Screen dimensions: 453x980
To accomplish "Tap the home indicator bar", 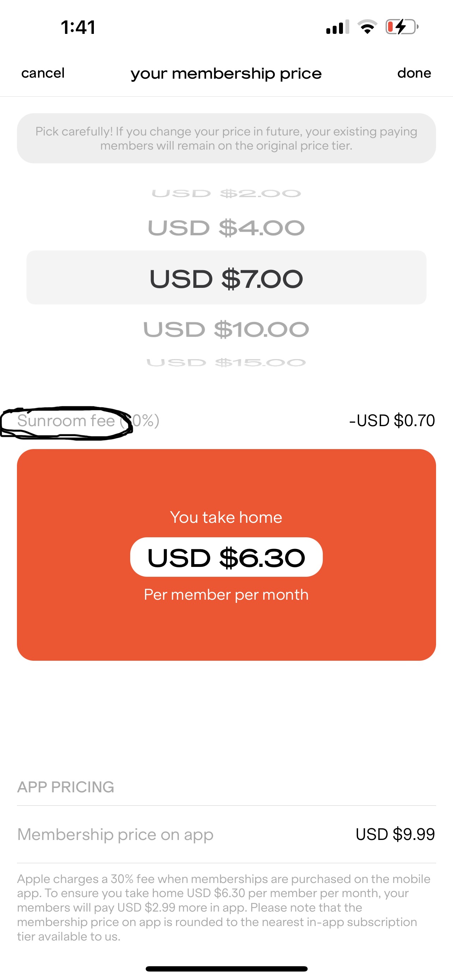I will [226, 969].
